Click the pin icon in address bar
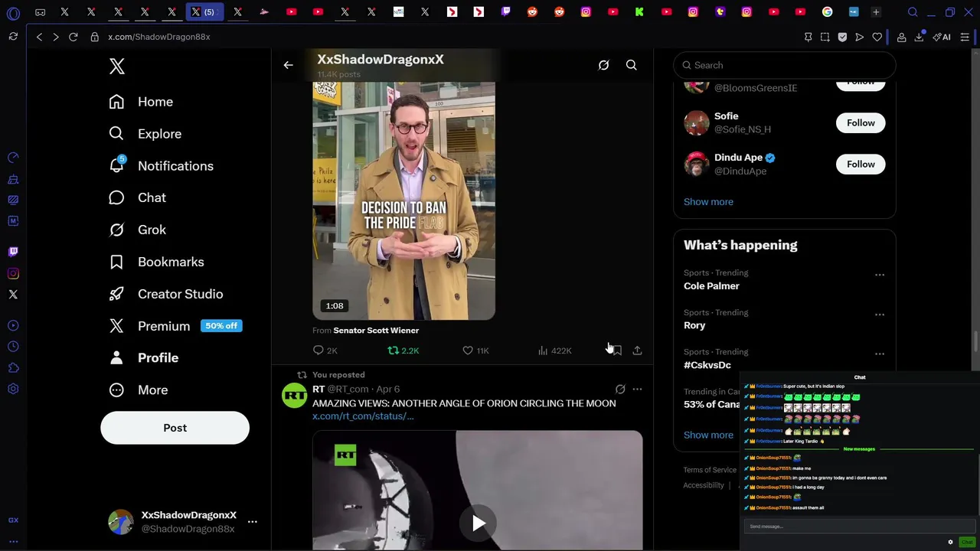Image resolution: width=980 pixels, height=551 pixels. tap(808, 37)
